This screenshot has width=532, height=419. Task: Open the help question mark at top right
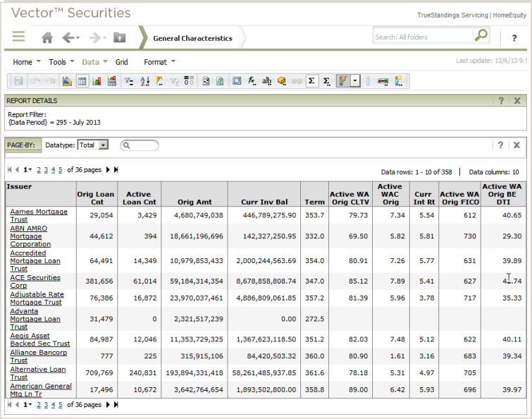(514, 38)
